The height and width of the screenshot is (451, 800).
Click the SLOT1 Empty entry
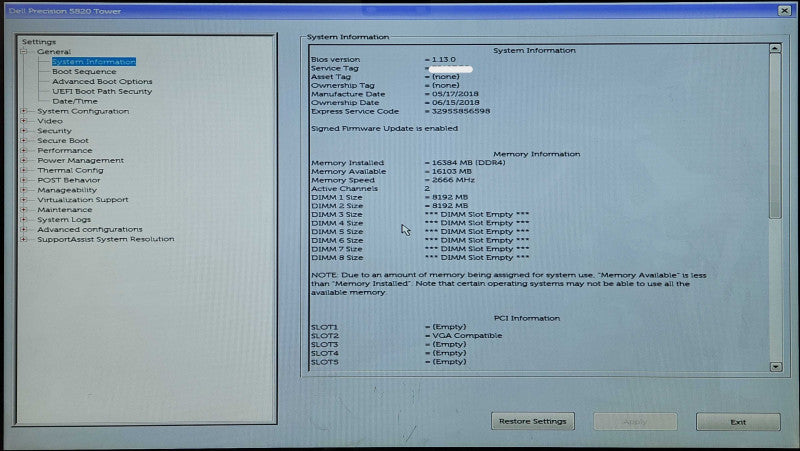(388, 327)
